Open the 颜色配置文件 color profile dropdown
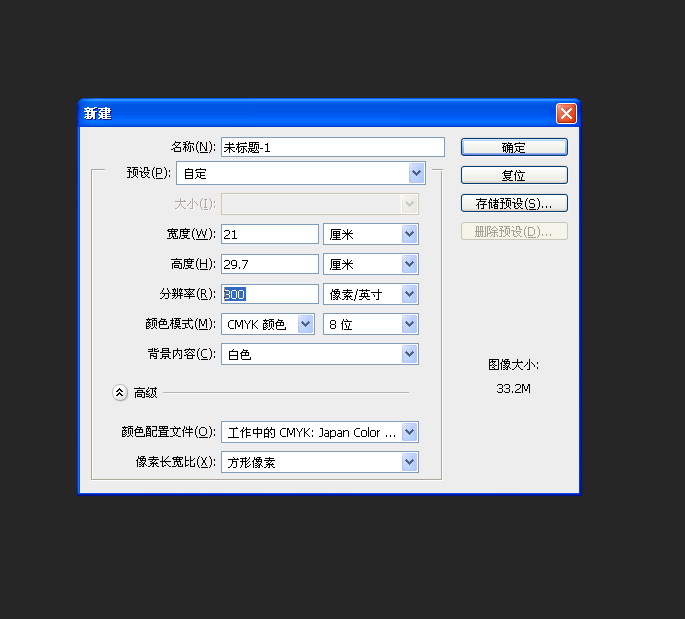Viewport: 685px width, 619px height. [319, 432]
